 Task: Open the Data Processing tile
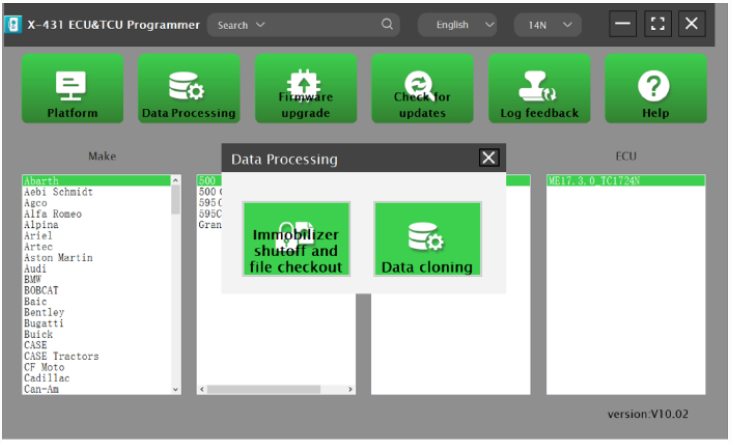click(x=189, y=89)
